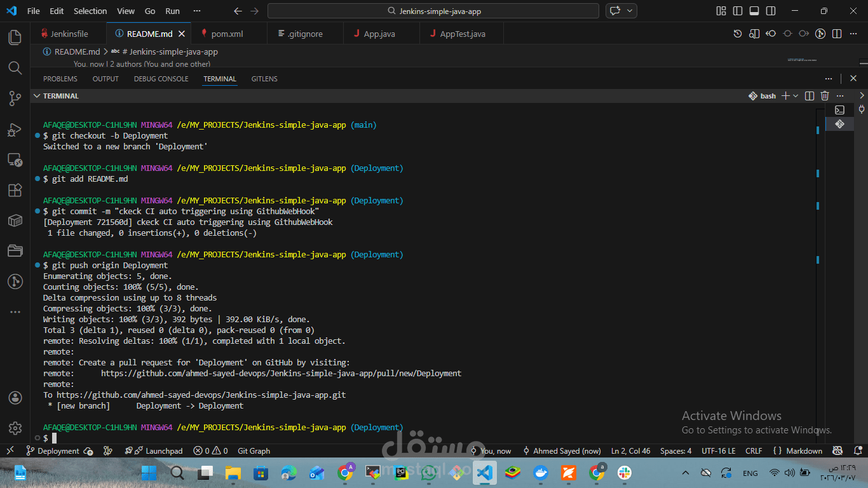Toggle file blame in editor toolbar
Screen dimensions: 868x488
click(820, 34)
